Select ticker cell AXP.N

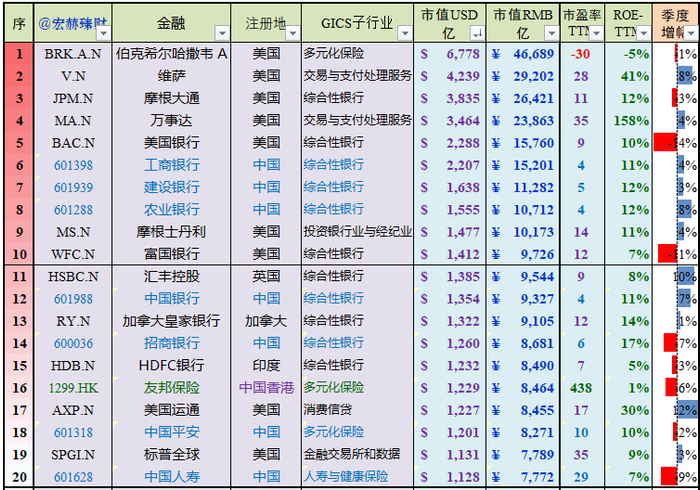tap(73, 411)
